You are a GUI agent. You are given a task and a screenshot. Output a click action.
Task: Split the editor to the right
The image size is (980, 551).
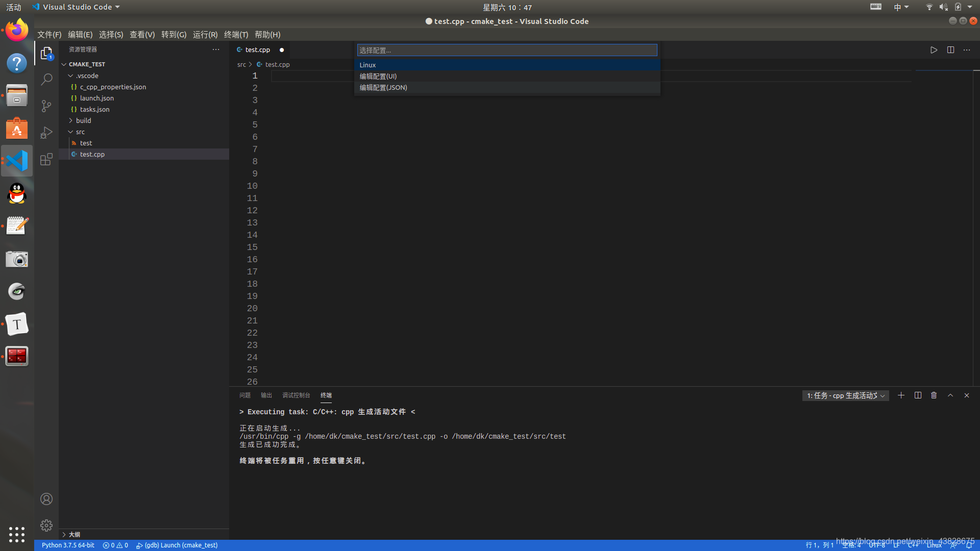coord(950,50)
